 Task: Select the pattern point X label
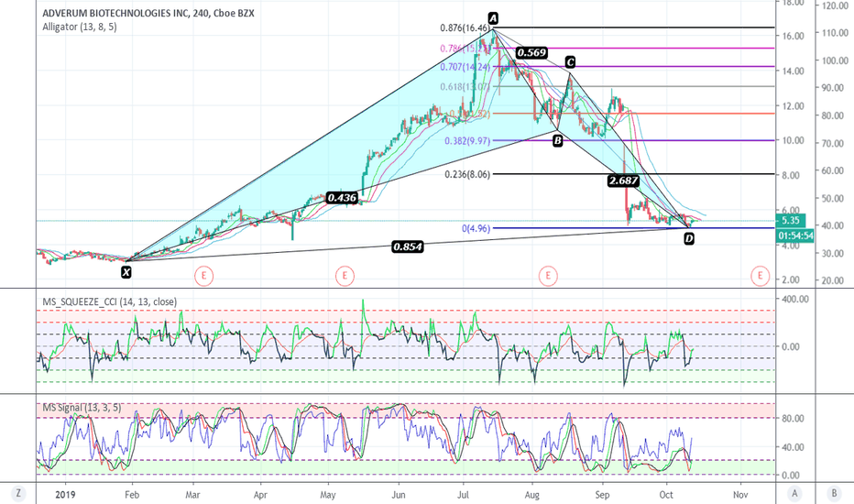tap(126, 271)
